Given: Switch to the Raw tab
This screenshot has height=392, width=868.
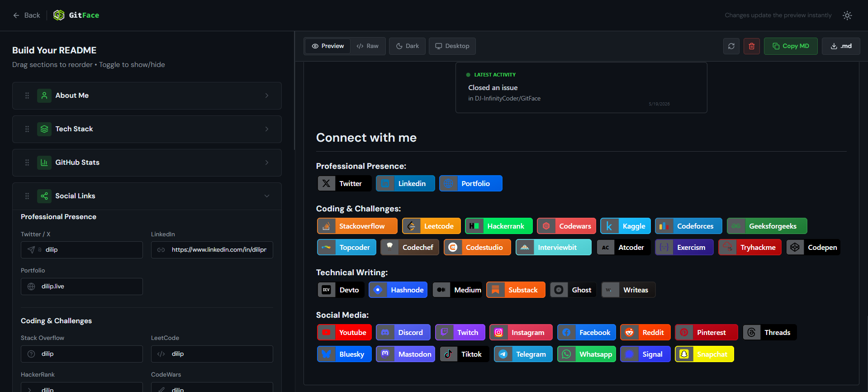Looking at the screenshot, I should [367, 46].
